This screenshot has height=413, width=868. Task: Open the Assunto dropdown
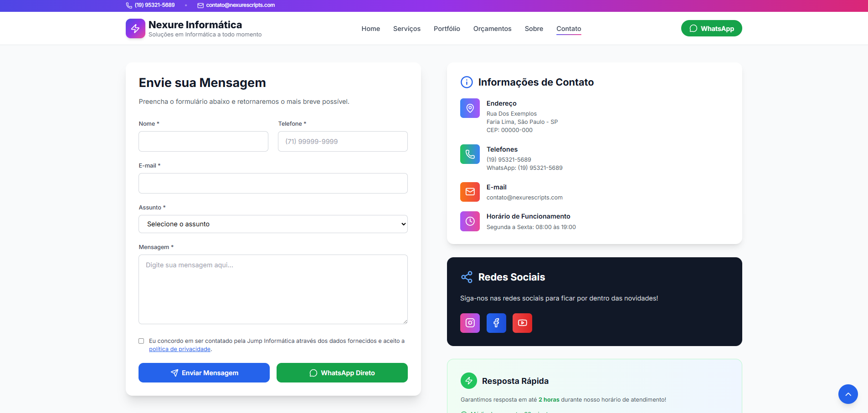[273, 224]
